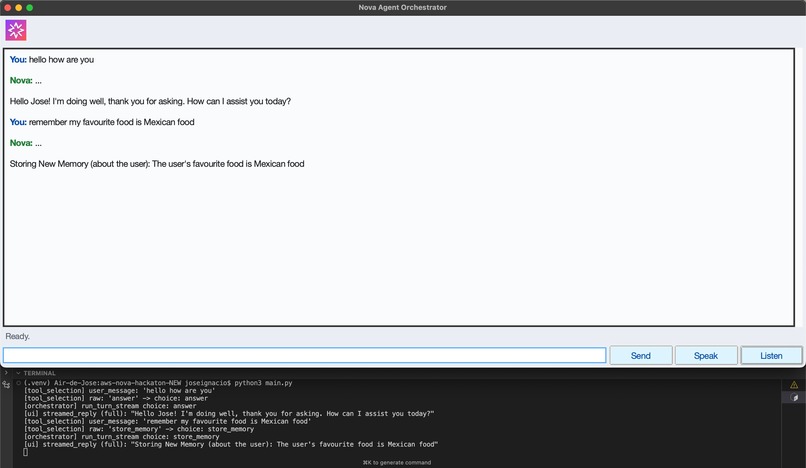
Task: Click the Nova starburst logo icon
Action: [16, 30]
